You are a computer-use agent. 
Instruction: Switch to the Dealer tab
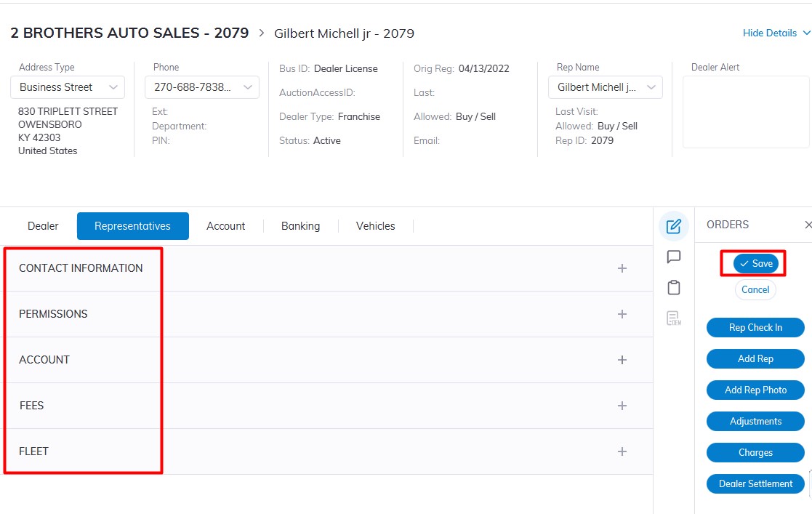(x=43, y=226)
